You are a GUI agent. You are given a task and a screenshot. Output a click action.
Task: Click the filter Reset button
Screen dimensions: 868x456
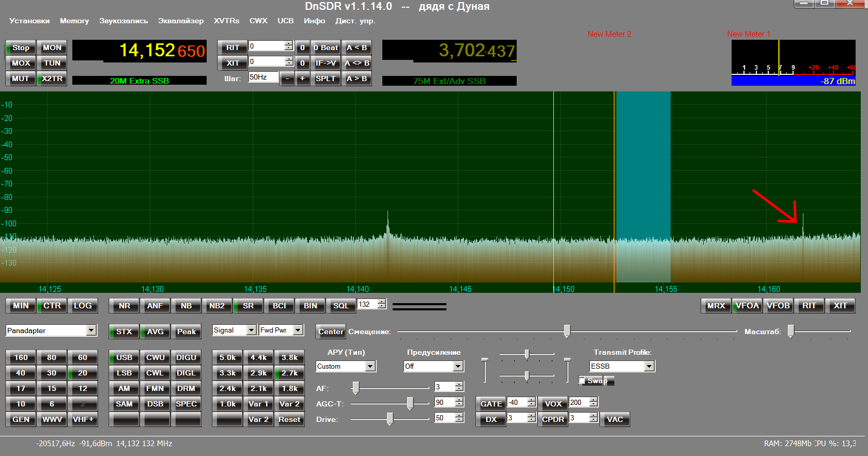click(x=289, y=419)
